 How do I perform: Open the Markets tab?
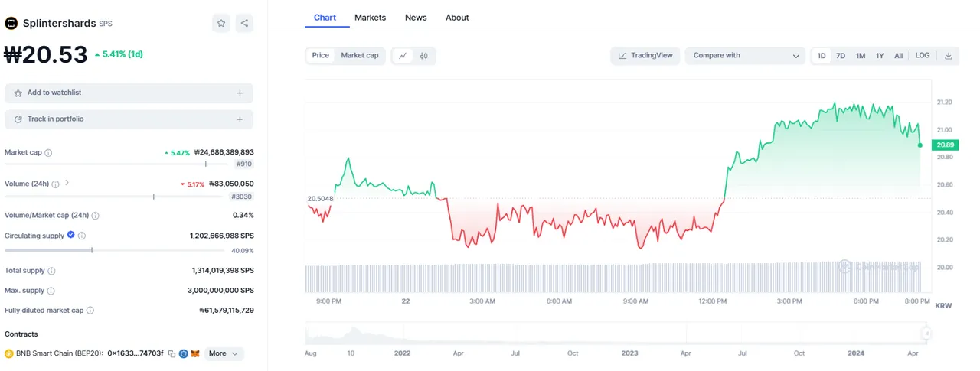(371, 18)
